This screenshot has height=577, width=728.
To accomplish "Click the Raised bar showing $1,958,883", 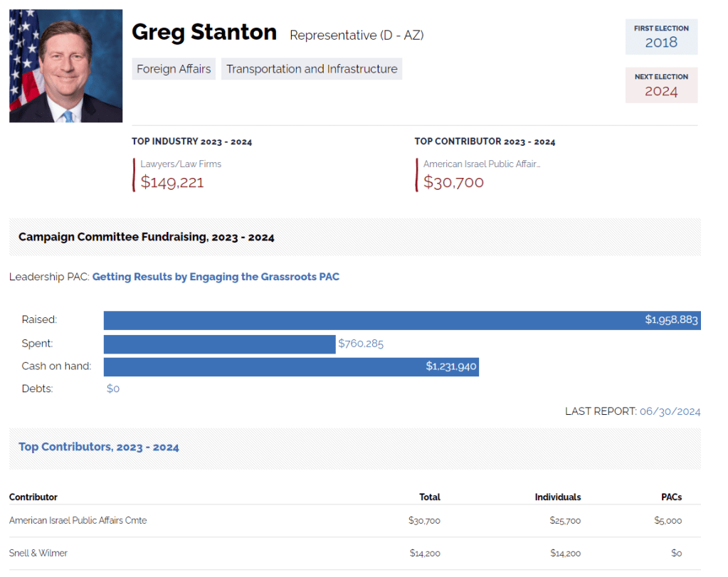I will coord(401,320).
